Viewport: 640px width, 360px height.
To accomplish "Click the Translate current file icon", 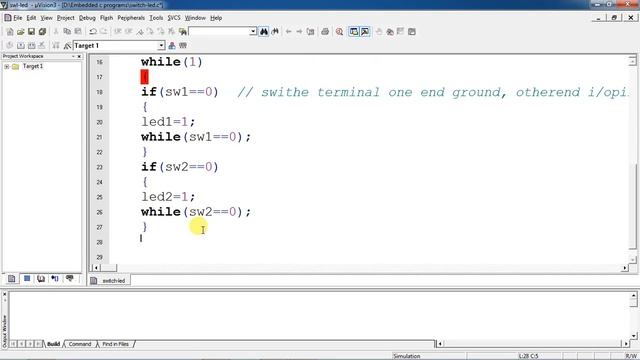I will click(9, 45).
